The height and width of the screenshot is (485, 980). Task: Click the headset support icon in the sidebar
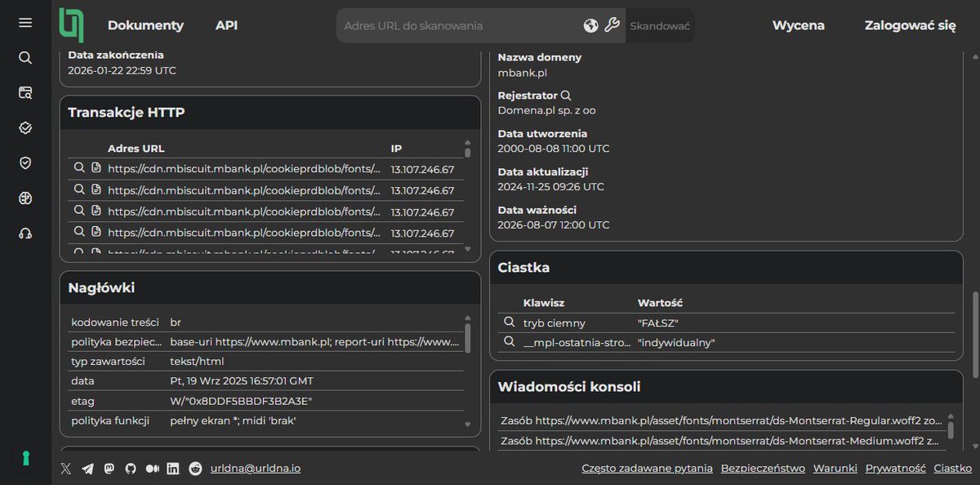tap(25, 234)
